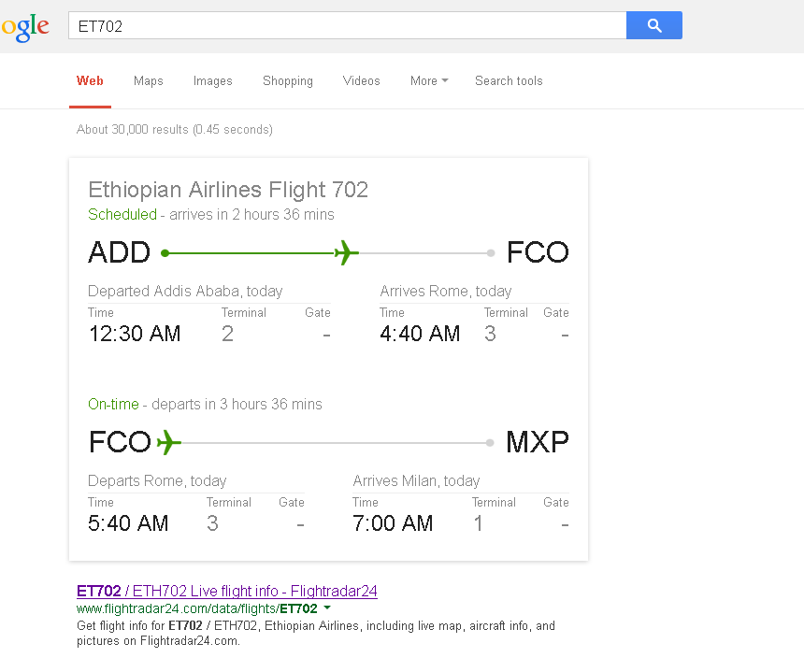804x672 pixels.
Task: Click the Google logo
Action: point(25,26)
